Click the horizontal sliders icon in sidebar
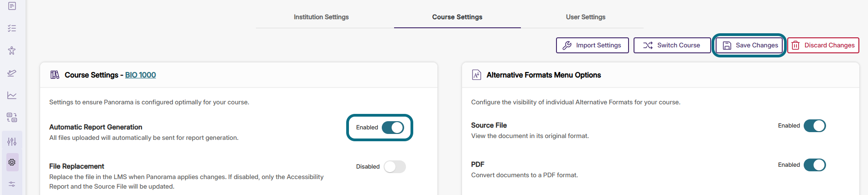868x195 pixels. click(12, 184)
